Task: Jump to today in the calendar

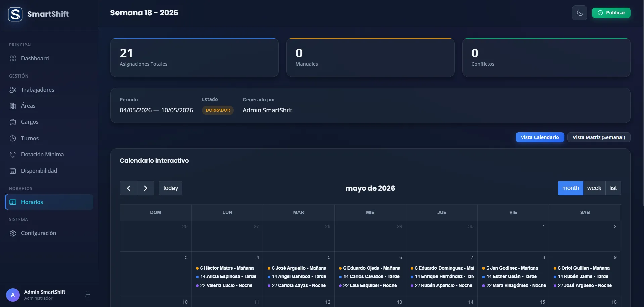Action: (171, 188)
